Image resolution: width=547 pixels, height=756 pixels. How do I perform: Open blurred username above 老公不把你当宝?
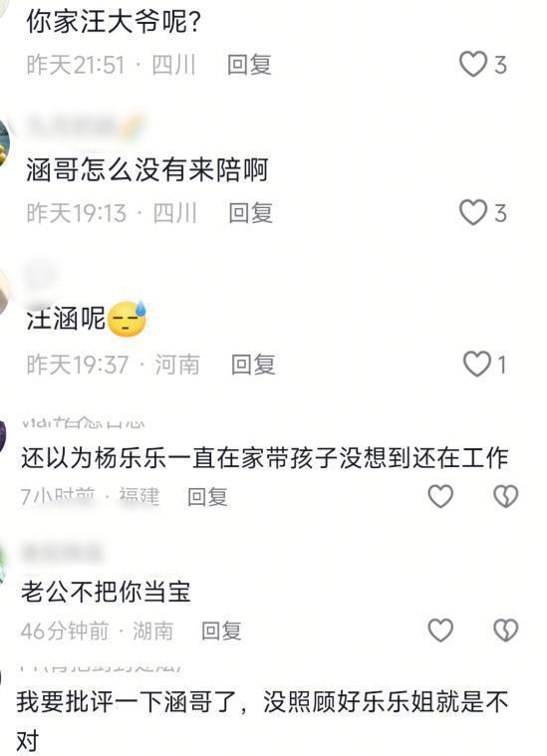coord(61,553)
